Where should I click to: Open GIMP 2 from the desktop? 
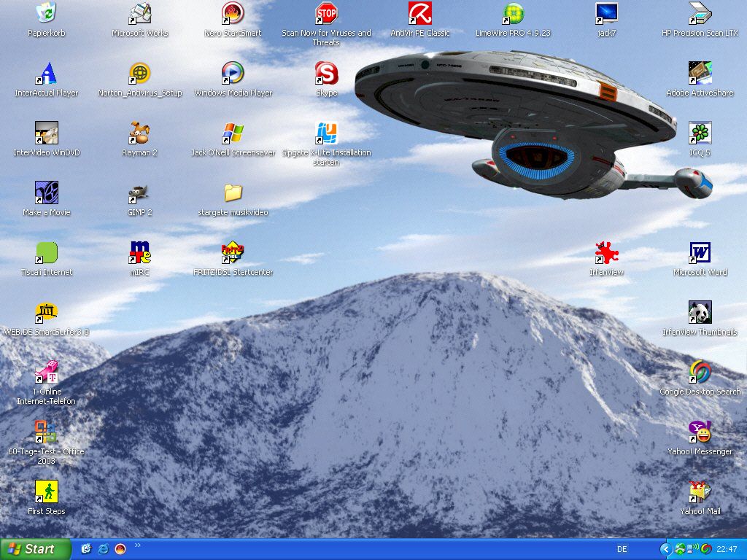point(139,193)
